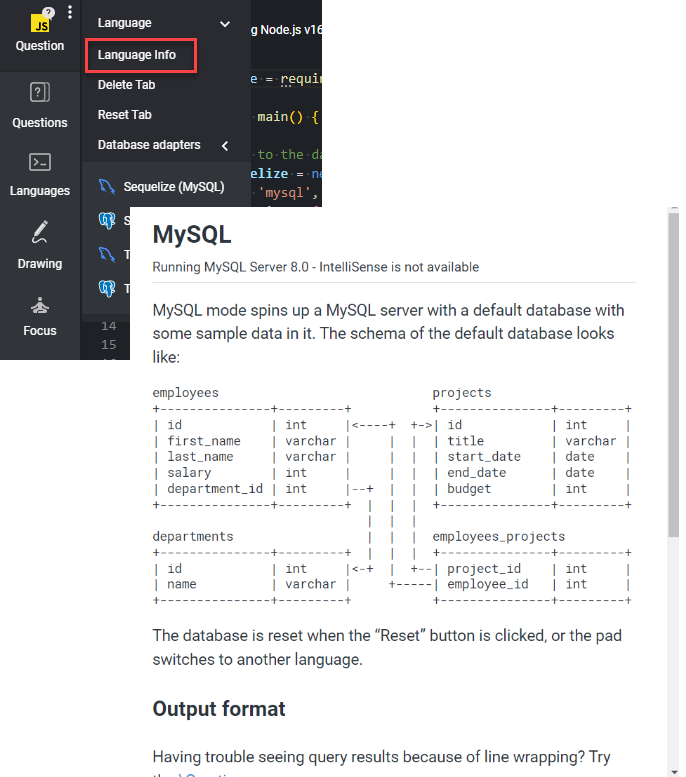Open the Questions panel icon

coord(40,93)
